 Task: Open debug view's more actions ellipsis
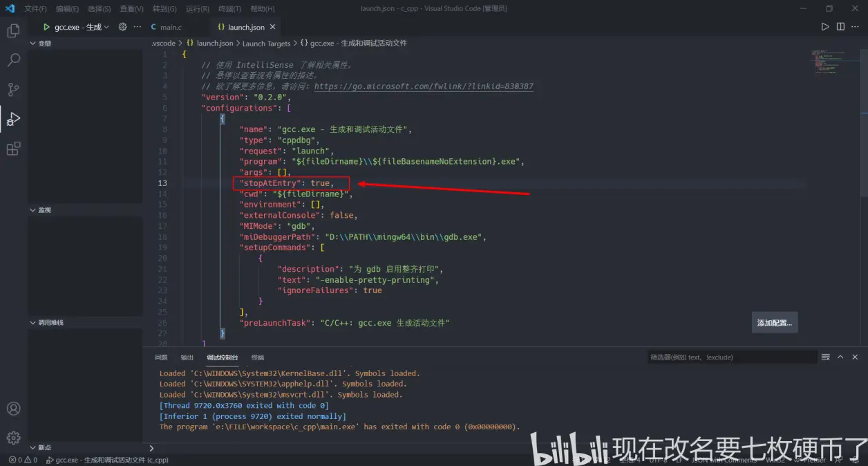click(137, 27)
